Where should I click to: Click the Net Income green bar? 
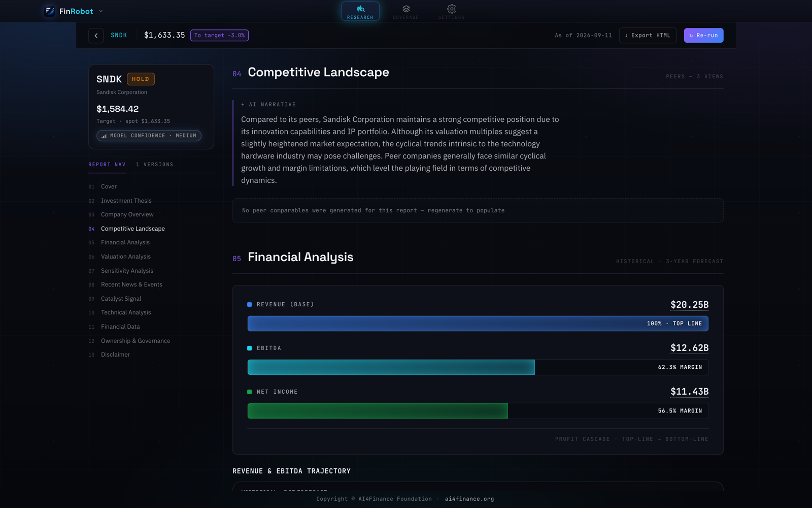378,411
